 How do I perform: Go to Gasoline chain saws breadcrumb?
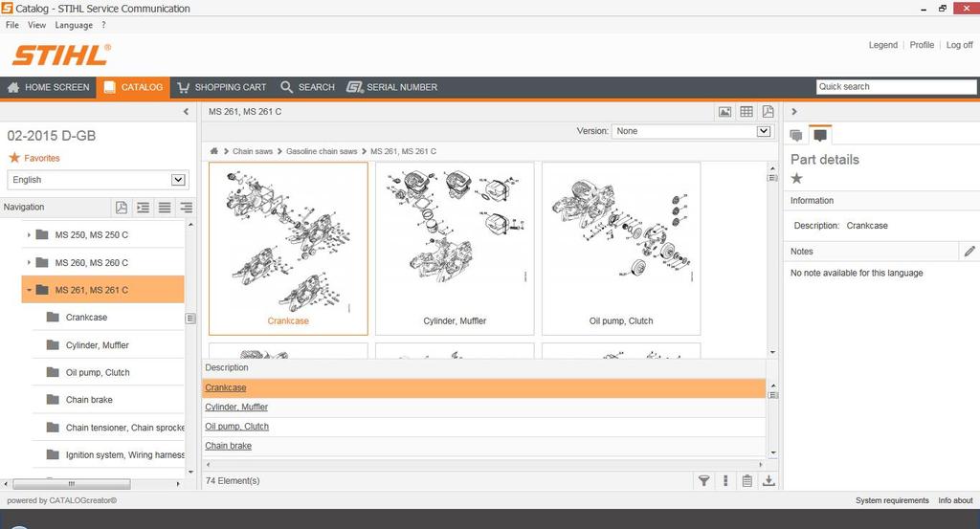[x=322, y=151]
